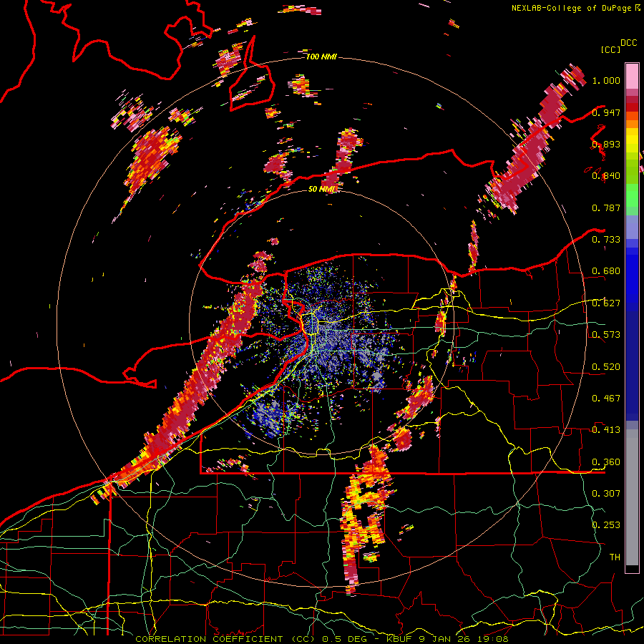The image size is (644, 644).
Task: Click the 1.000 value on color scale
Action: 606,80
